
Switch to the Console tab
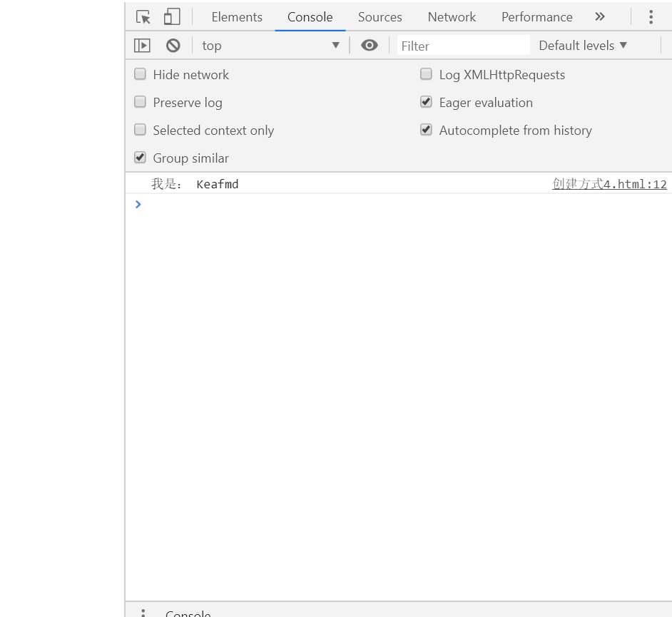310,17
